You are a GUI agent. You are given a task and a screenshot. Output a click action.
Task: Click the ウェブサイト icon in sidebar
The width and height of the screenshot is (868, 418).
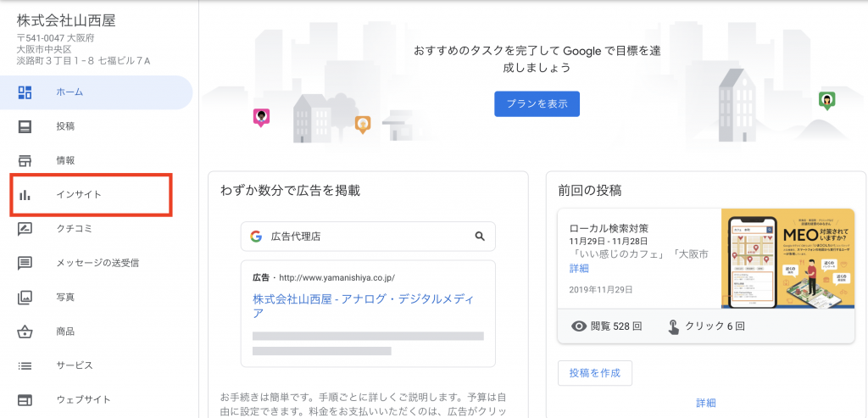(x=25, y=399)
